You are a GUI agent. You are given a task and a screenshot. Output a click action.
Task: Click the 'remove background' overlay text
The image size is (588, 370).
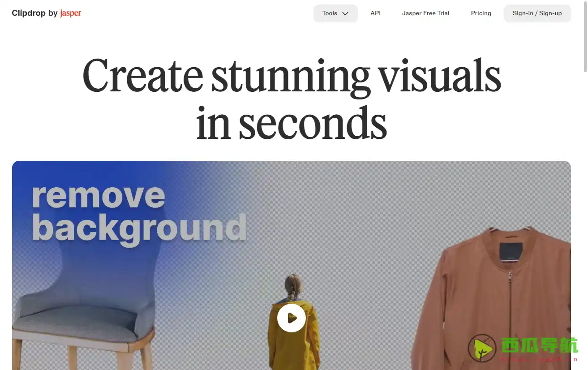coord(139,212)
